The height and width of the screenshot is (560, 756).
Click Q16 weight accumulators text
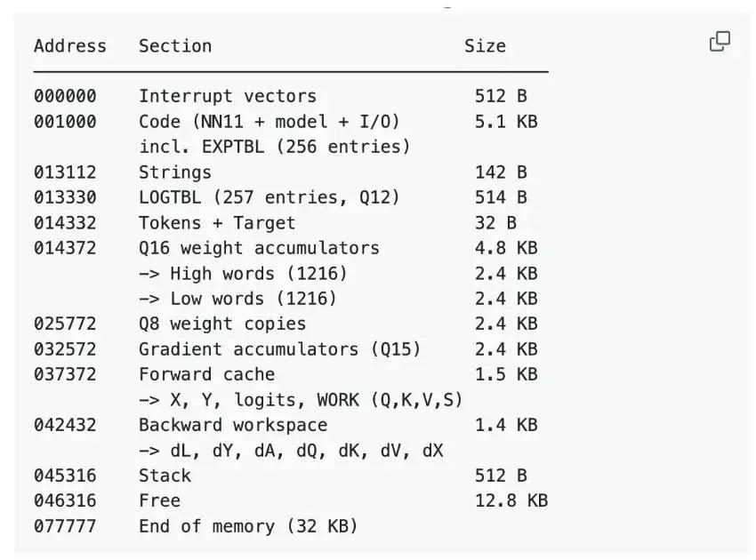pyautogui.click(x=258, y=248)
